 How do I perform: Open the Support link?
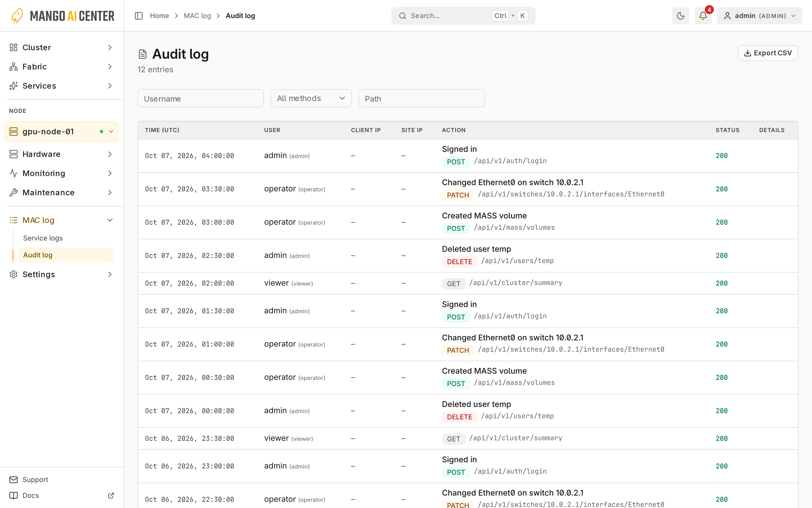point(35,479)
